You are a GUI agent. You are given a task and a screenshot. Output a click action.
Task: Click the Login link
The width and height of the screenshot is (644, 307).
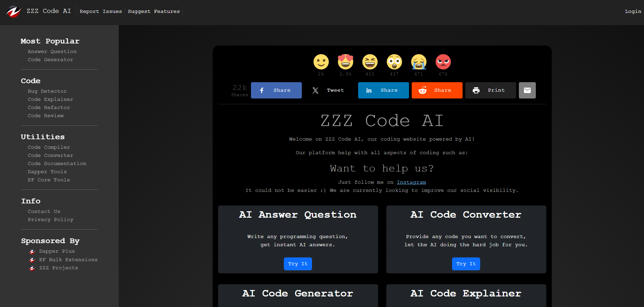point(633,12)
